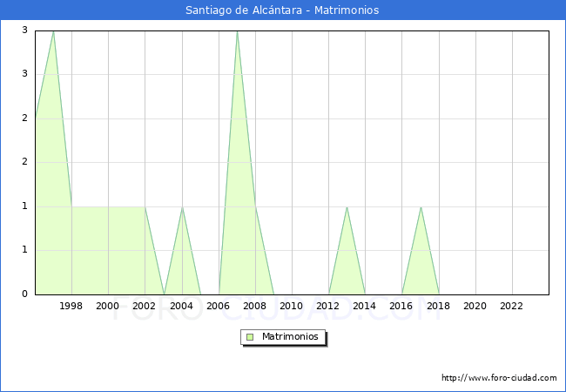The height and width of the screenshot is (392, 566).
Task: Click the 2012 x-axis label
Action: pos(327,306)
